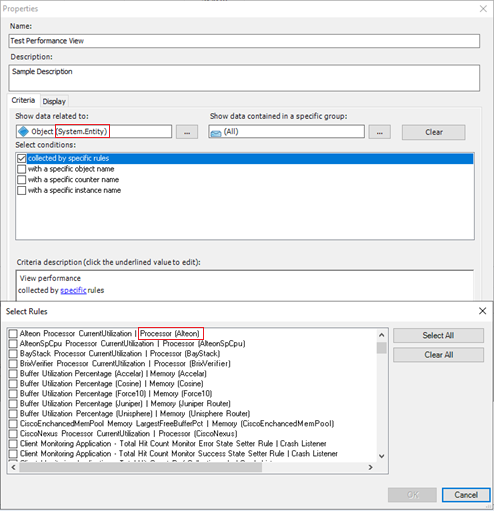Tick the BayStack Processor CurrentUtilization rule
The image size is (494, 511).
coord(13,354)
